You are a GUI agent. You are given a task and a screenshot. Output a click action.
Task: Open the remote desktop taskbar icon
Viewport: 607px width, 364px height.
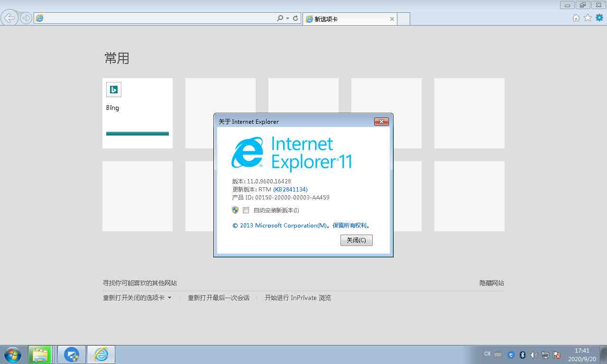coord(72,355)
